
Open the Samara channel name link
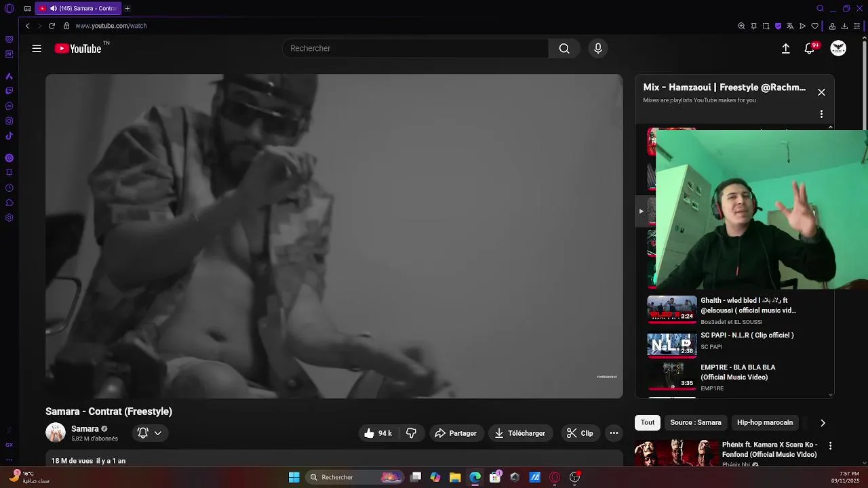click(85, 429)
